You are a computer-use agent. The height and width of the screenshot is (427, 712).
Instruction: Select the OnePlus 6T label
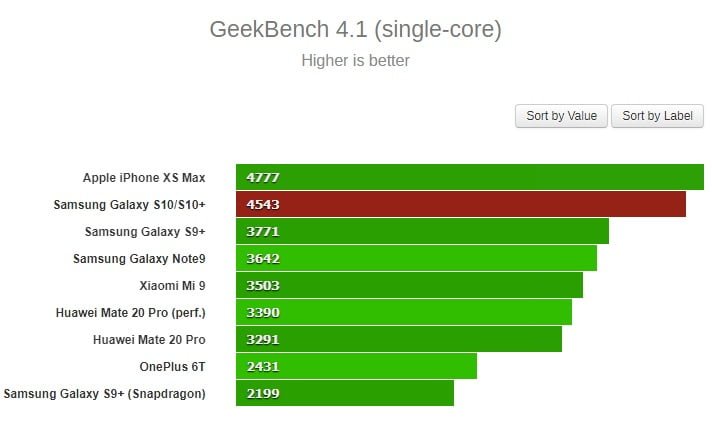[173, 367]
